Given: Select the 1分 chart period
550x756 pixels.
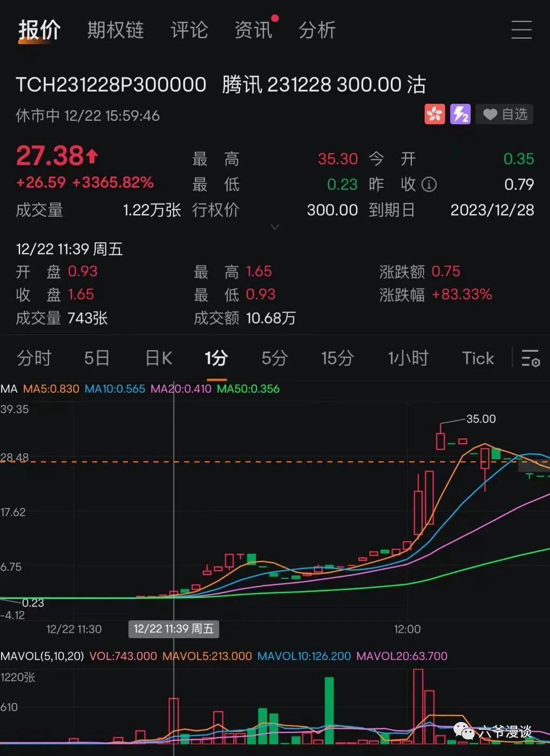Looking at the screenshot, I should [x=216, y=358].
